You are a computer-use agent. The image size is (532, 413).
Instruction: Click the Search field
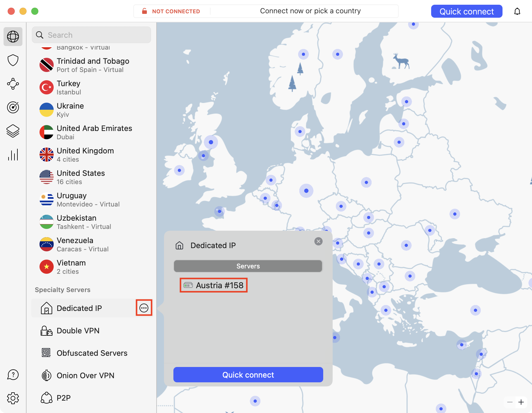[91, 35]
